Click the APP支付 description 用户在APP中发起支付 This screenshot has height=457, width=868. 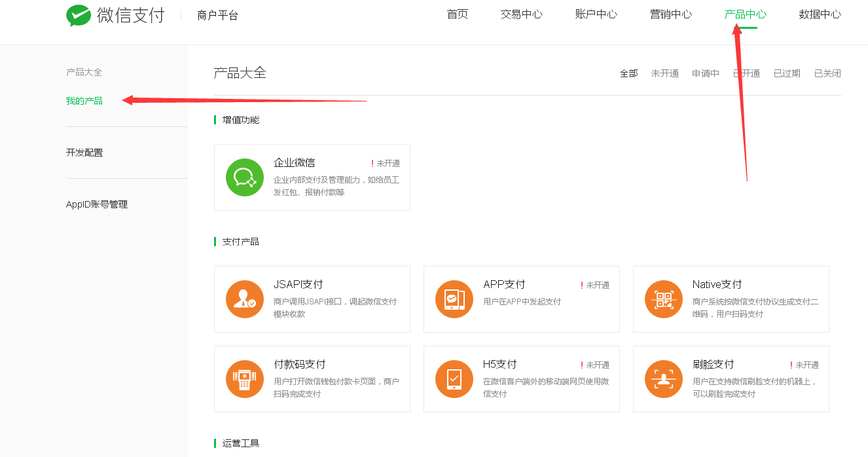[x=522, y=302]
